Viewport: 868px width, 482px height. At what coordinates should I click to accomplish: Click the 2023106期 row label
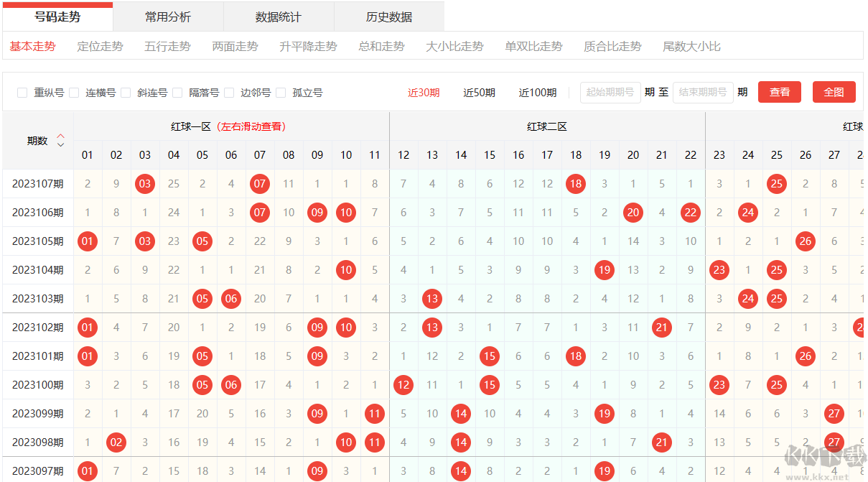tap(38, 213)
